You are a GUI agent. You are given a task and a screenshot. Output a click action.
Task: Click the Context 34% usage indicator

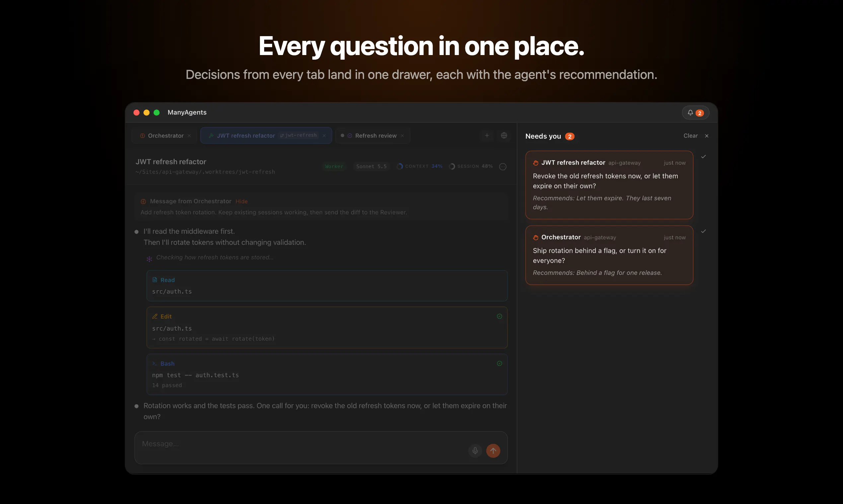(x=420, y=166)
